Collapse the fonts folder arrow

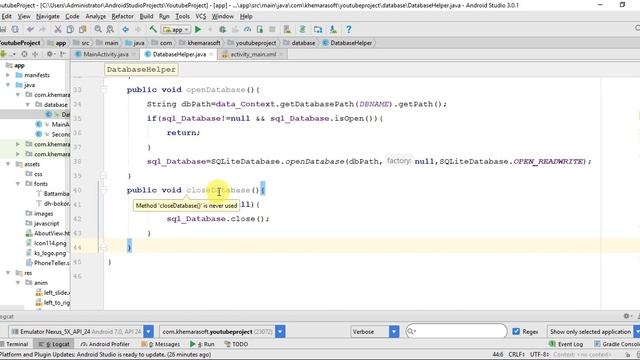(x=18, y=184)
